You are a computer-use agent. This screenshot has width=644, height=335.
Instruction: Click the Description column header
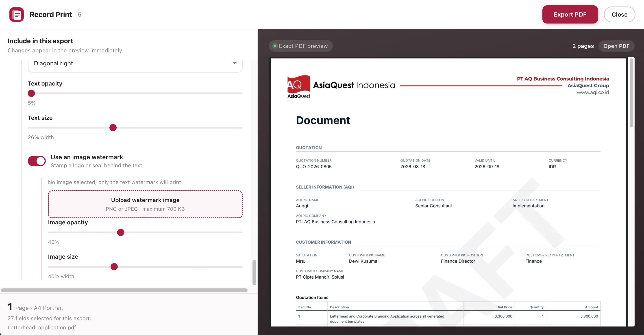339,307
